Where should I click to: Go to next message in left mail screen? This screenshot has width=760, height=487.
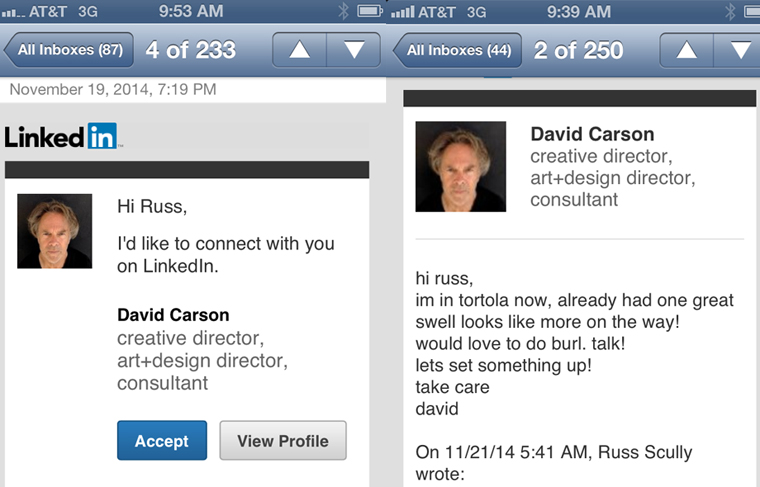coord(354,50)
